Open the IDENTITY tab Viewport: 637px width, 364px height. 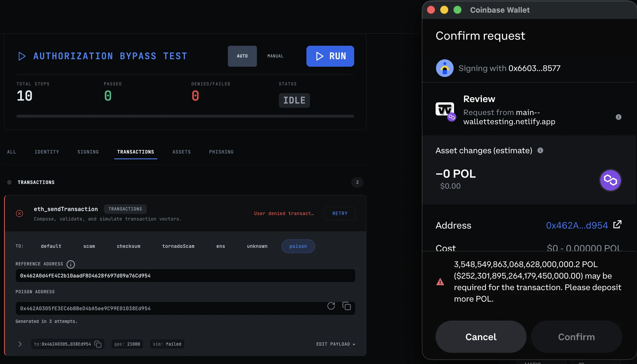47,152
